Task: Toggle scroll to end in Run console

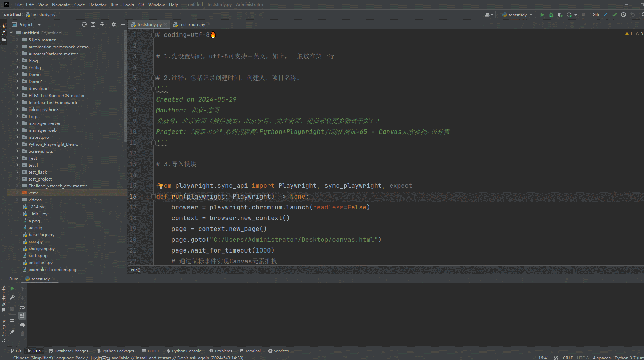Action: (x=22, y=315)
